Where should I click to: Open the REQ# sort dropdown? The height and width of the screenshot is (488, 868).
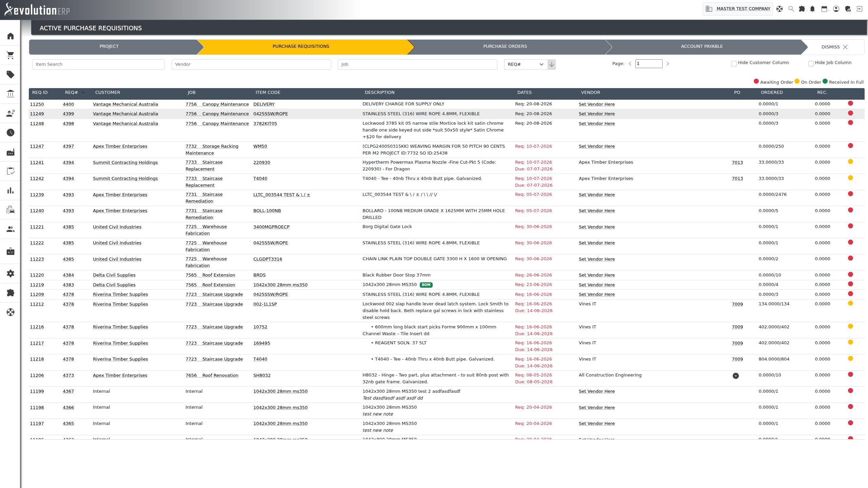pyautogui.click(x=526, y=64)
